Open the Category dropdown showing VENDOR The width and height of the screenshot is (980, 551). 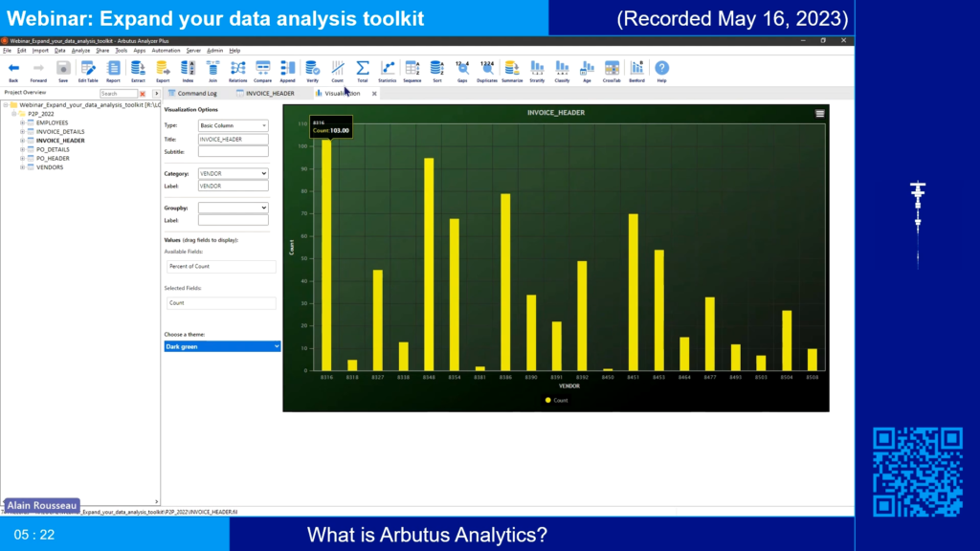point(234,174)
